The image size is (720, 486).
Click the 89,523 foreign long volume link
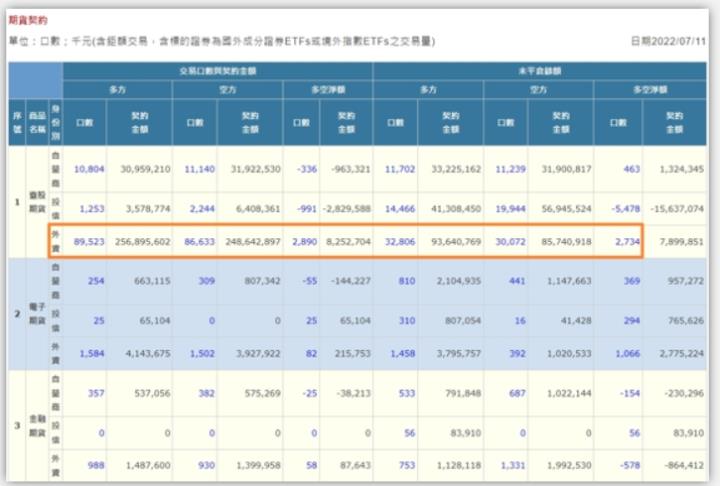pyautogui.click(x=89, y=242)
